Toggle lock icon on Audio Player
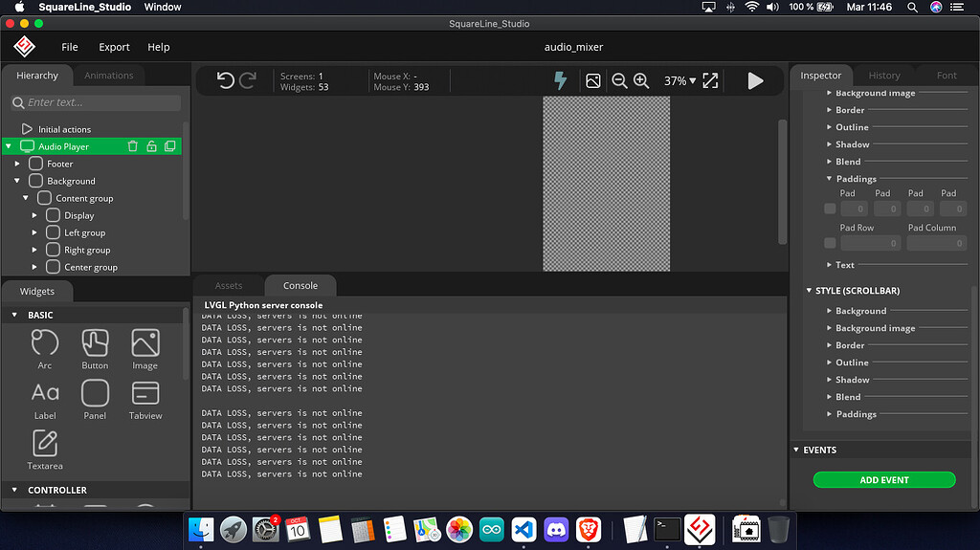 click(x=151, y=146)
